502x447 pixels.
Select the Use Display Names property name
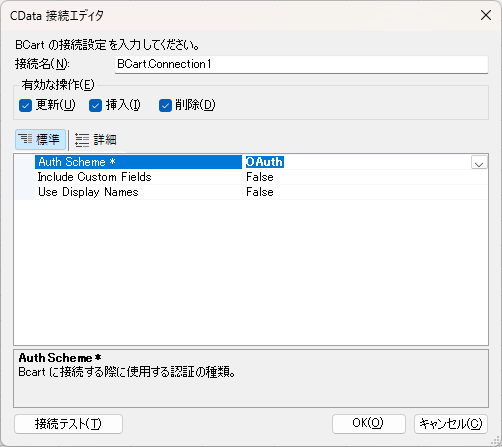tap(88, 192)
